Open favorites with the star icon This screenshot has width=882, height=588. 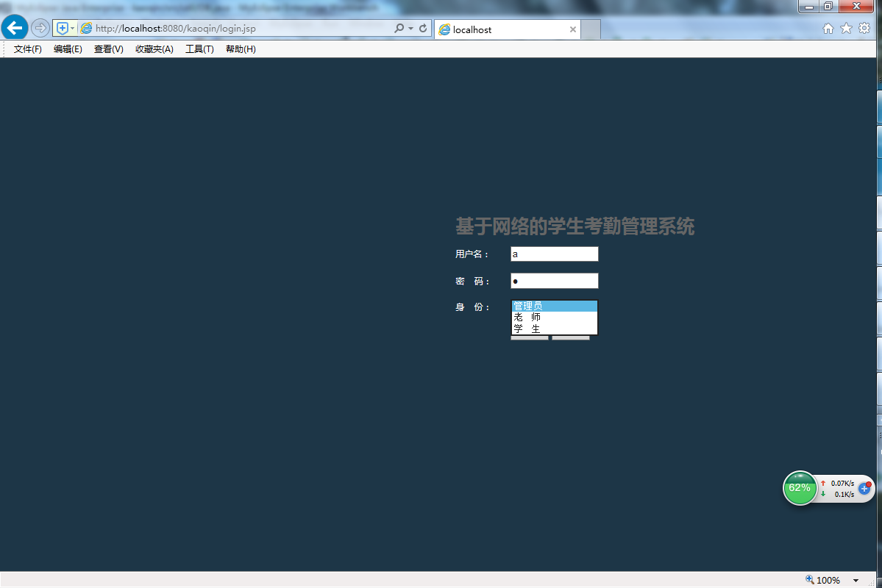point(846,29)
